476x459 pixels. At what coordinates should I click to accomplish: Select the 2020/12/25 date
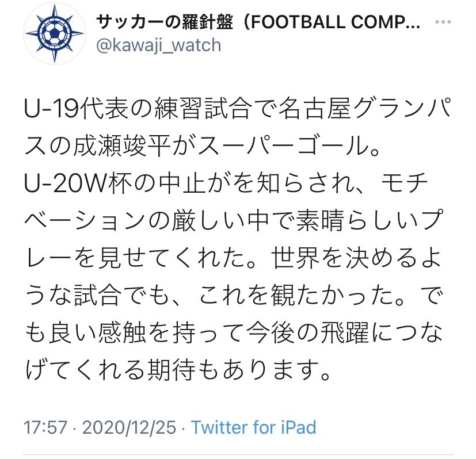click(130, 427)
